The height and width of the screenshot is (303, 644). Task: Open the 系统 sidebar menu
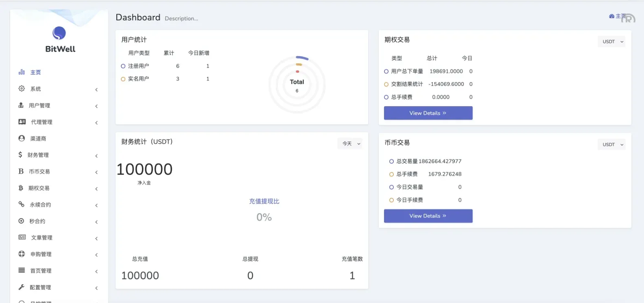(59, 89)
